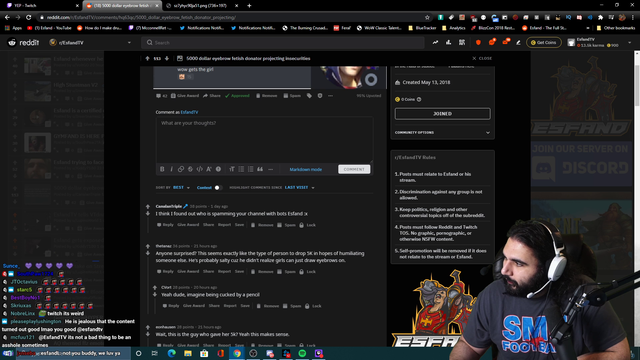Click the JOINED community button
The width and height of the screenshot is (640, 360).
coord(442,113)
